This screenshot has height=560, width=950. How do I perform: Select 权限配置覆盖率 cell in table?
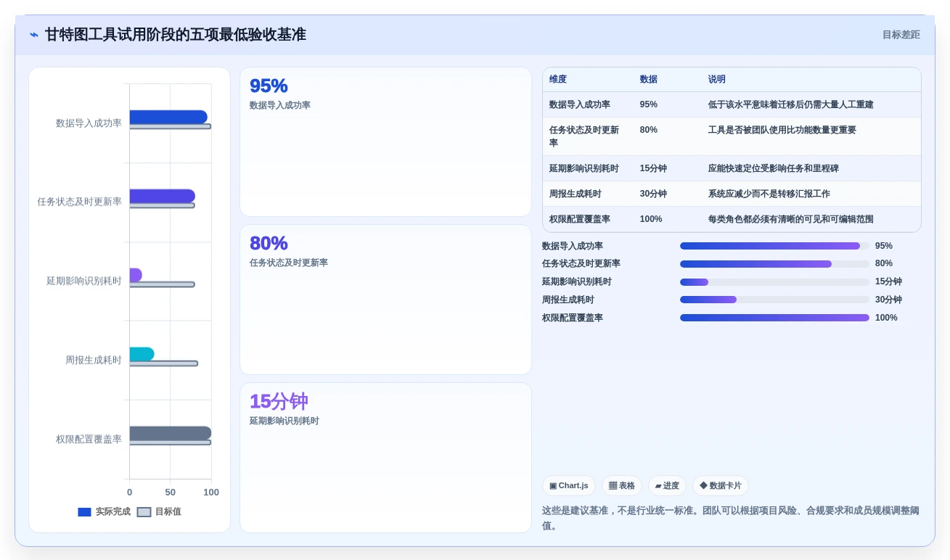pos(580,219)
